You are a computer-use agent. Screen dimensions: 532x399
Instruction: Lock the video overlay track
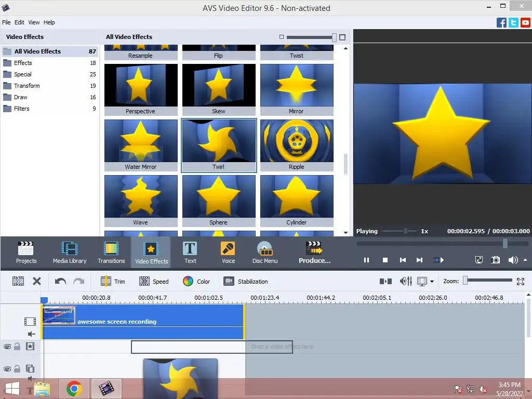tap(17, 369)
